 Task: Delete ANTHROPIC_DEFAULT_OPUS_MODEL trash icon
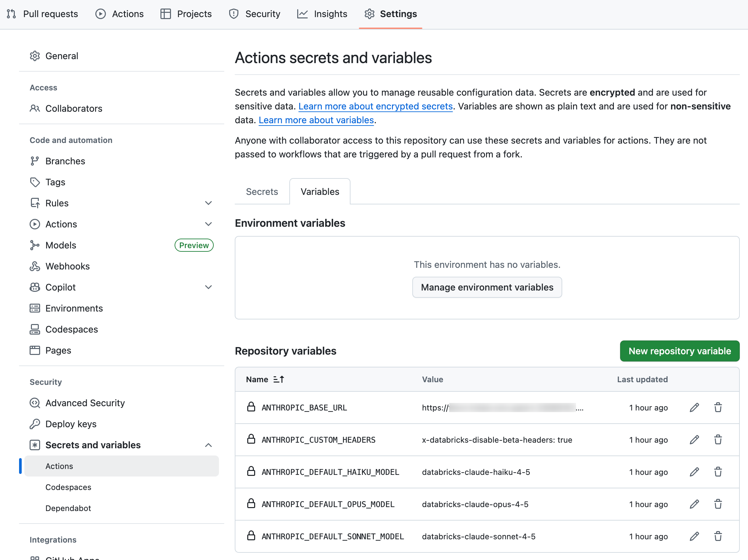point(717,504)
